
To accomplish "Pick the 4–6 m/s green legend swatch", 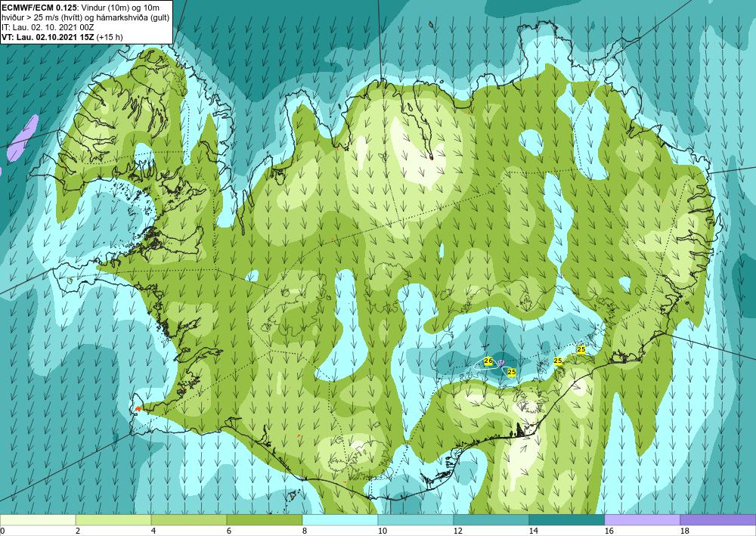I will tap(189, 519).
